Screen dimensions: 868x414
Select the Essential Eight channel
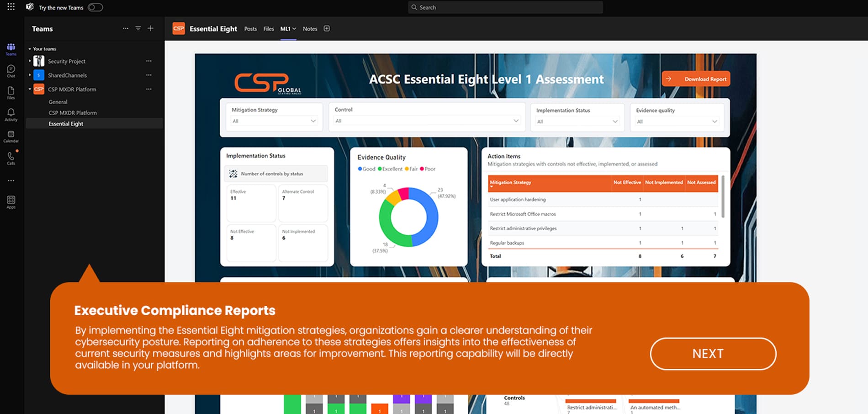click(94, 124)
